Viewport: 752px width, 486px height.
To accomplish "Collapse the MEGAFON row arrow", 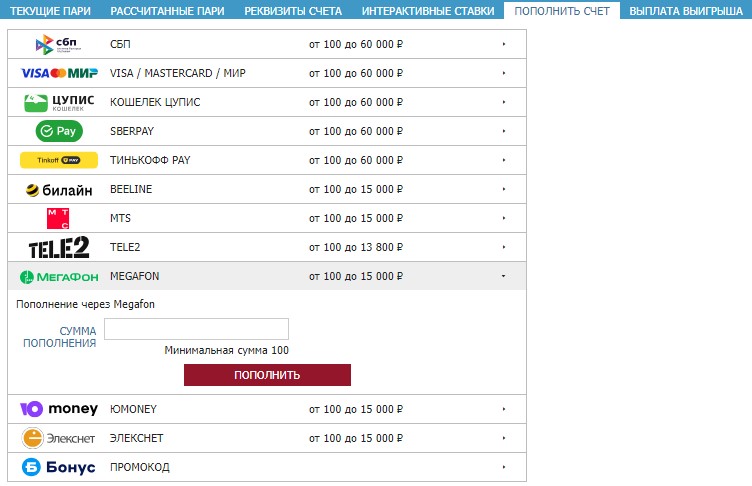I will (504, 276).
